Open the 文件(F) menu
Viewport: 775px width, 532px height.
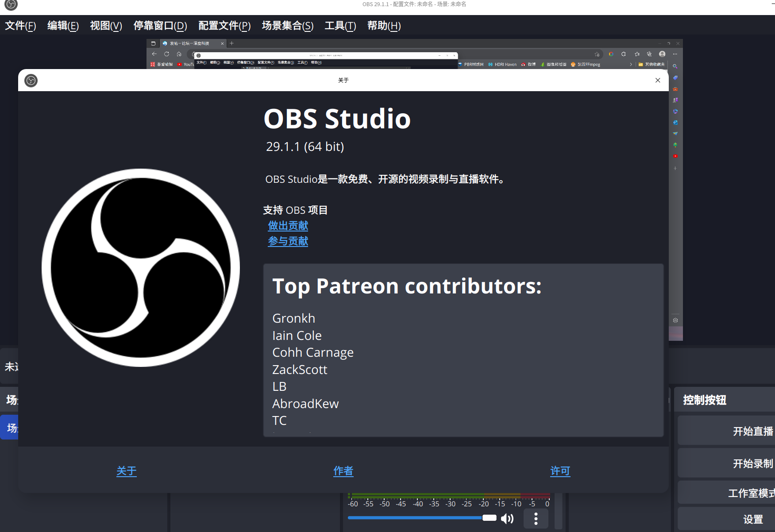pyautogui.click(x=20, y=26)
